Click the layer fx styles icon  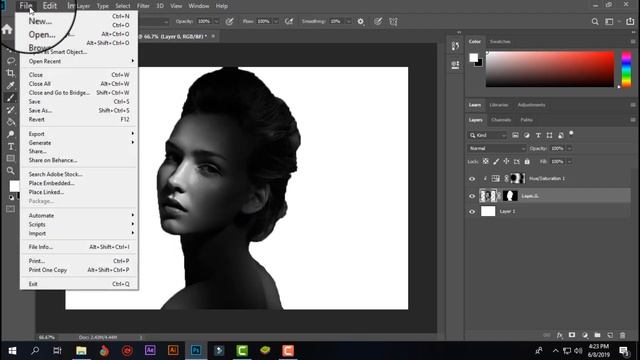pyautogui.click(x=560, y=335)
